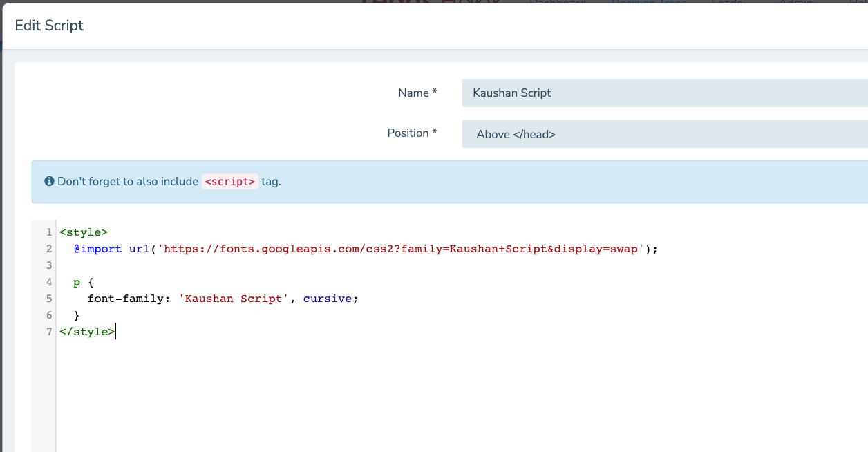Screen dimensions: 868x452
Task: Click the @import keyword on line 2
Action: [x=97, y=249]
